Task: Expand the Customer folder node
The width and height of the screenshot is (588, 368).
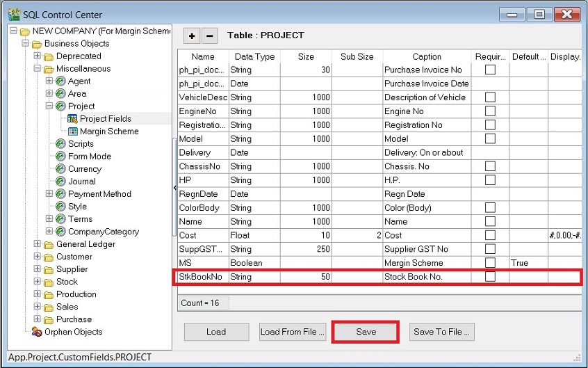Action: (38, 257)
